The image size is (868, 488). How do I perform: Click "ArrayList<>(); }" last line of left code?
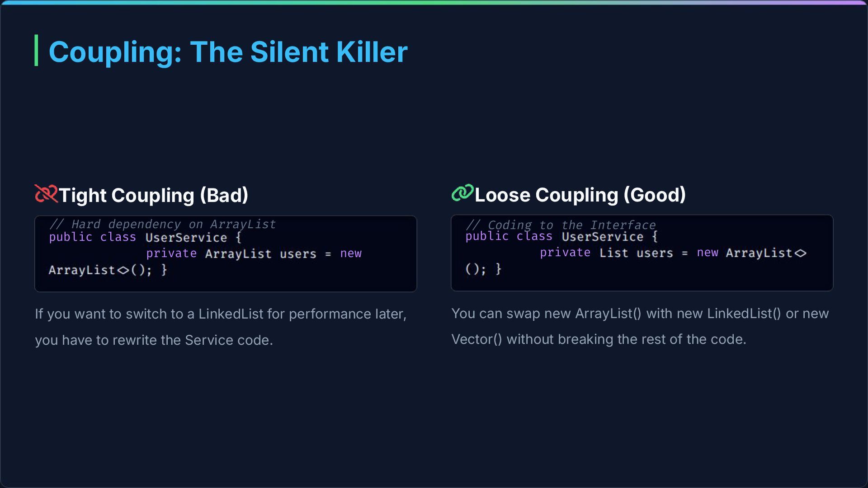[x=108, y=270]
